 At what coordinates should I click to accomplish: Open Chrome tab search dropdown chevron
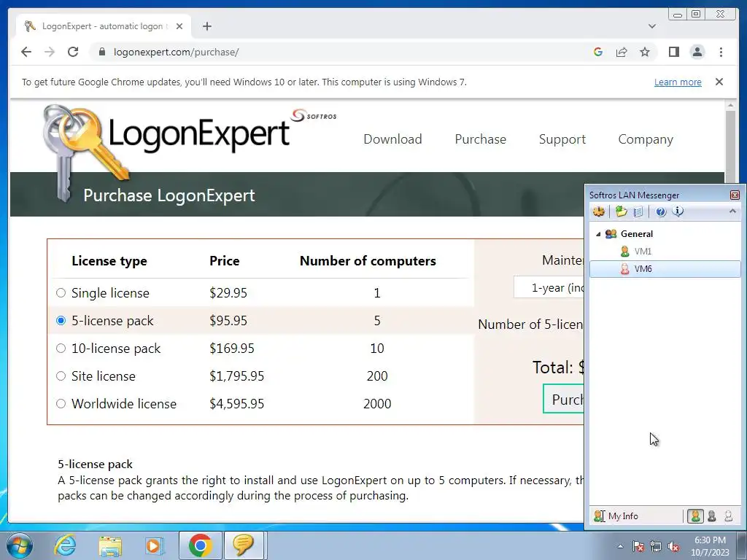tap(652, 26)
